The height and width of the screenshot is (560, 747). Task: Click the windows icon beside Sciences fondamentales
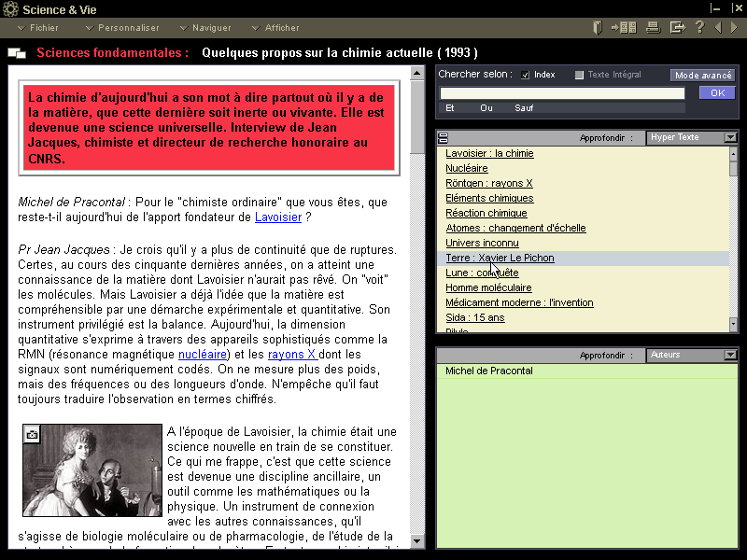point(17,53)
